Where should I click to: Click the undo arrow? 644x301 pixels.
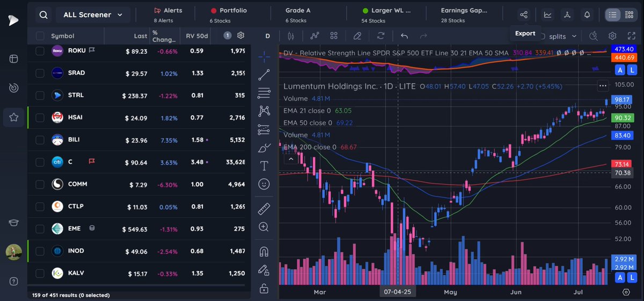click(405, 36)
